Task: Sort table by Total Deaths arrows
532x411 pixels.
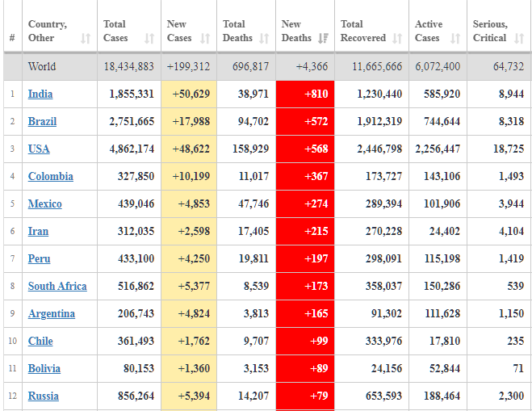Action: 264,38
